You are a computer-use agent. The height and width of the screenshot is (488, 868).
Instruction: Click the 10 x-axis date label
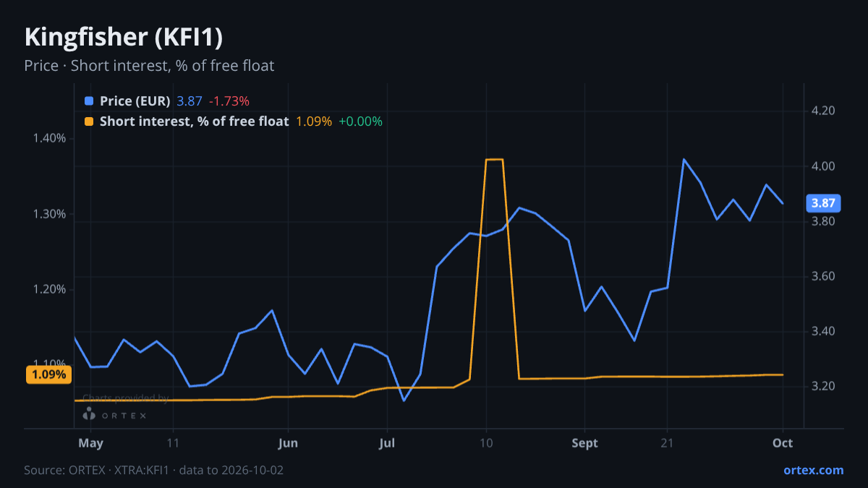pyautogui.click(x=486, y=443)
